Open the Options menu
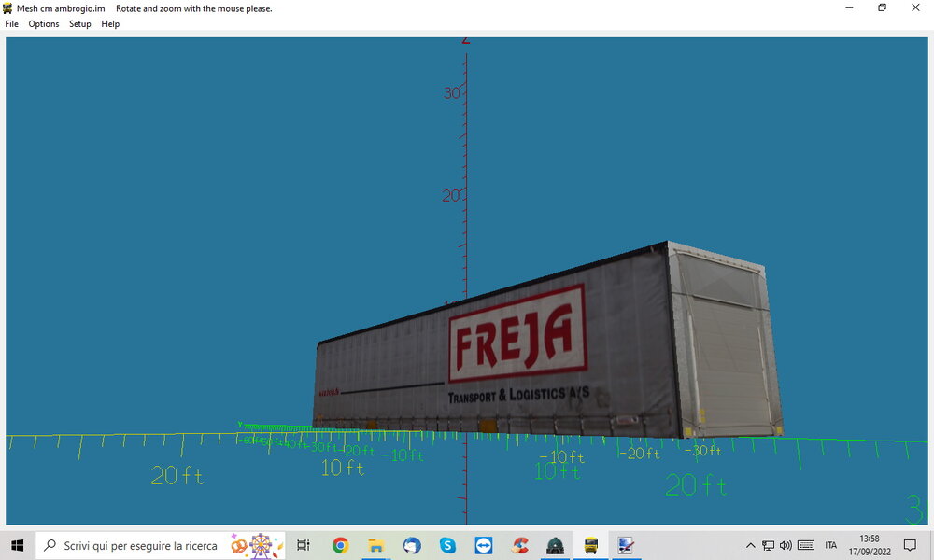 [x=44, y=24]
